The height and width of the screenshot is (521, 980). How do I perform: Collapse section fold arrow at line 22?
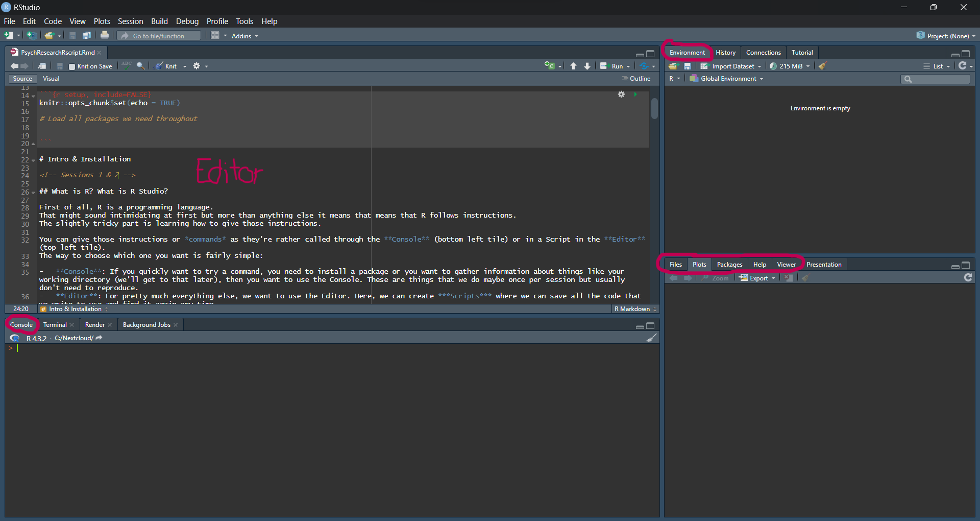coord(33,160)
